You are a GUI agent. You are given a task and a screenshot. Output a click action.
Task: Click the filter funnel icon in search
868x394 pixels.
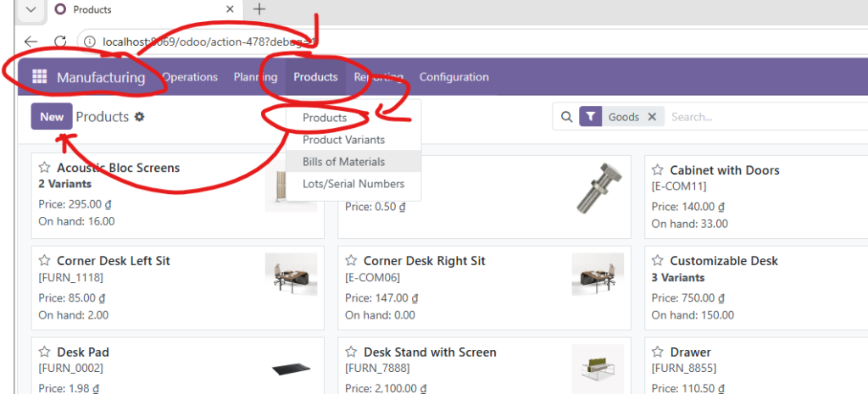591,117
